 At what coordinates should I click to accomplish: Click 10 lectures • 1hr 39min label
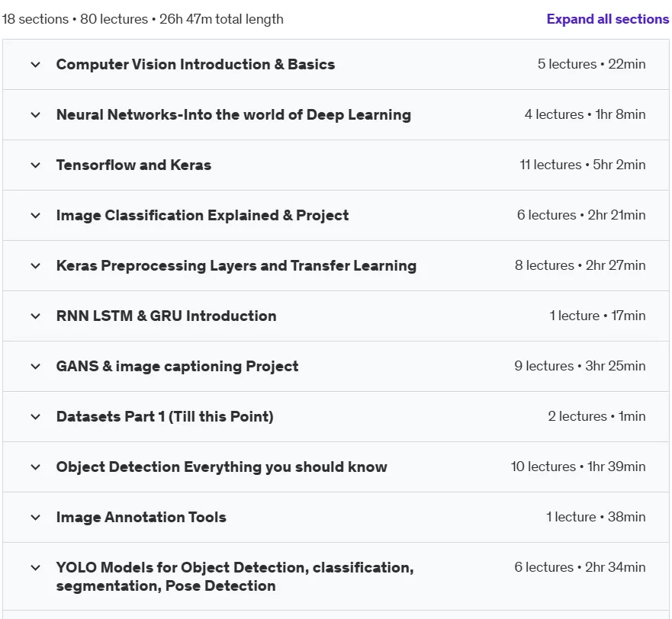point(577,467)
